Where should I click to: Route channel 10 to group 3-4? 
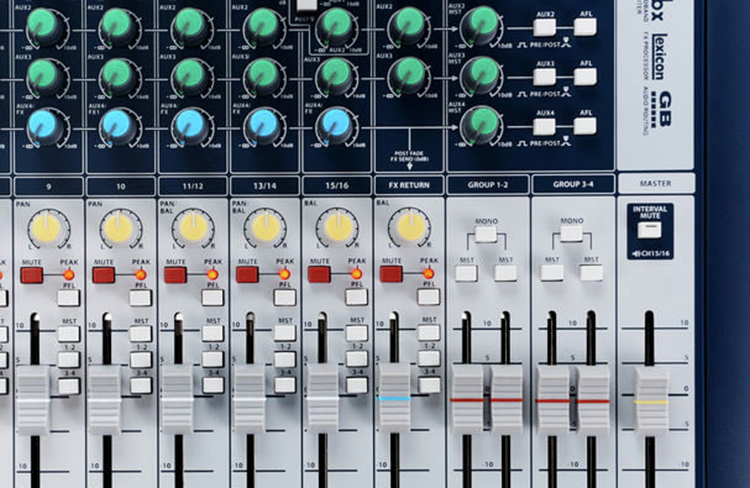(x=141, y=386)
